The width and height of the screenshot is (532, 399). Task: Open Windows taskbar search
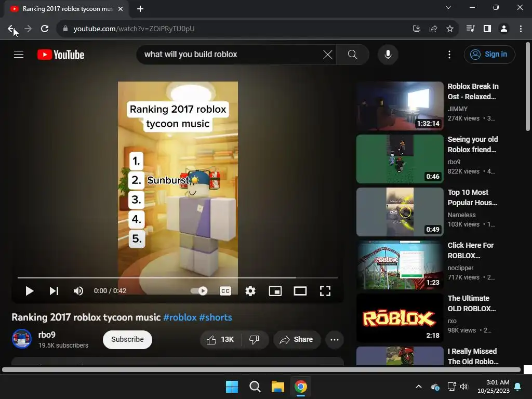click(x=255, y=387)
